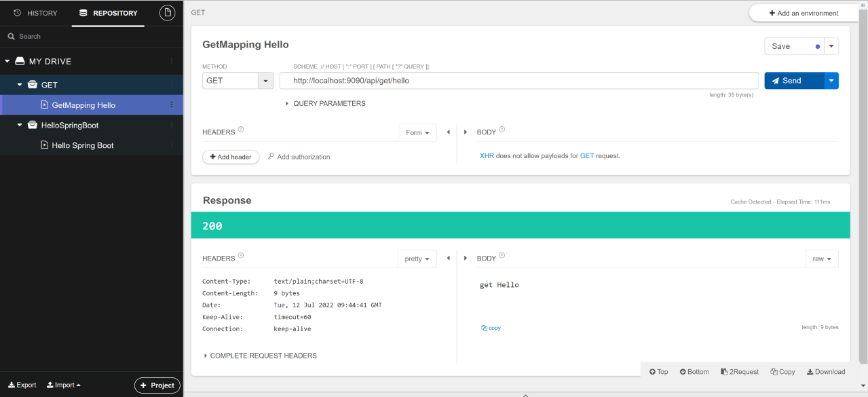The width and height of the screenshot is (868, 397).
Task: Open the Hello Spring Boot request
Action: coord(83,145)
